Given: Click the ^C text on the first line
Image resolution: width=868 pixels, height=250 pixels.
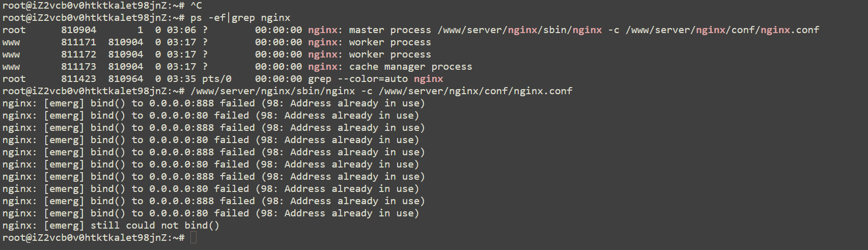Looking at the screenshot, I should [x=196, y=6].
